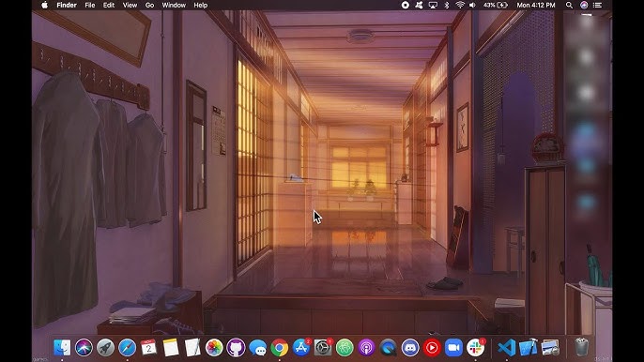Open the Trash in the Dock

coord(581,348)
